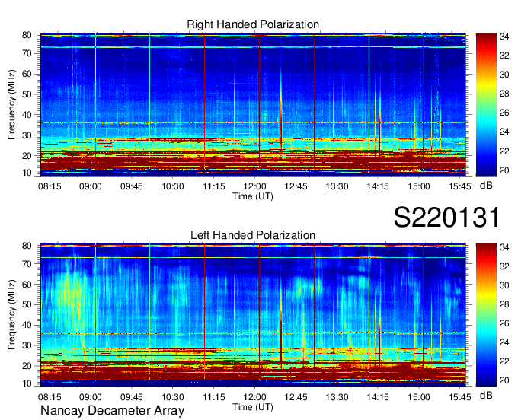Click the 09:00 tick on the Left Handed time axis
This screenshot has width=518, height=420.
(90, 397)
